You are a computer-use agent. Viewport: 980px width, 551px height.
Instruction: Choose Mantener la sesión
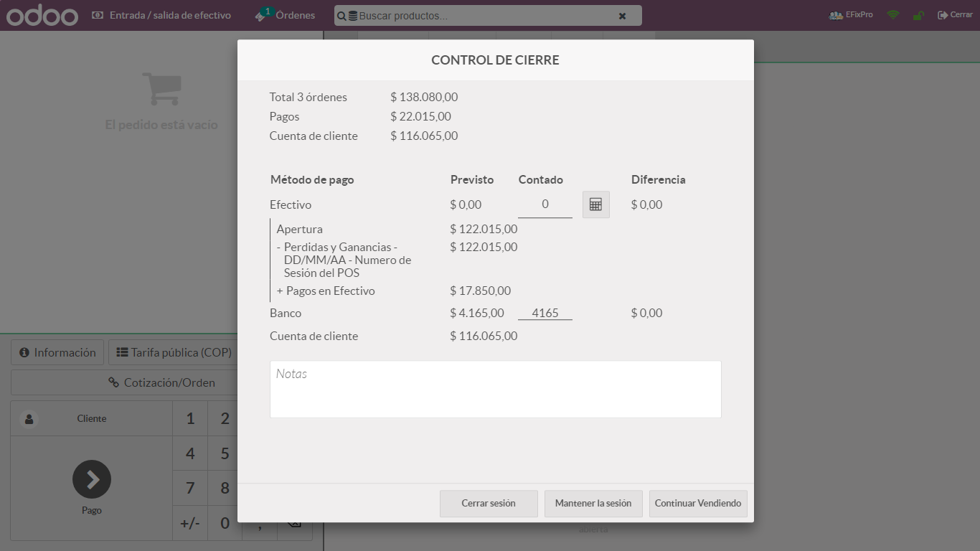[x=593, y=504]
